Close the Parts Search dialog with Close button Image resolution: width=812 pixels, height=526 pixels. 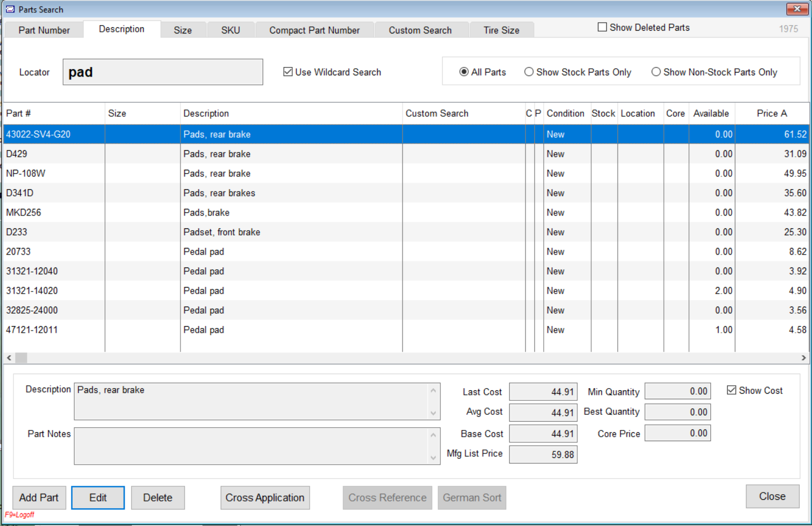point(772,496)
